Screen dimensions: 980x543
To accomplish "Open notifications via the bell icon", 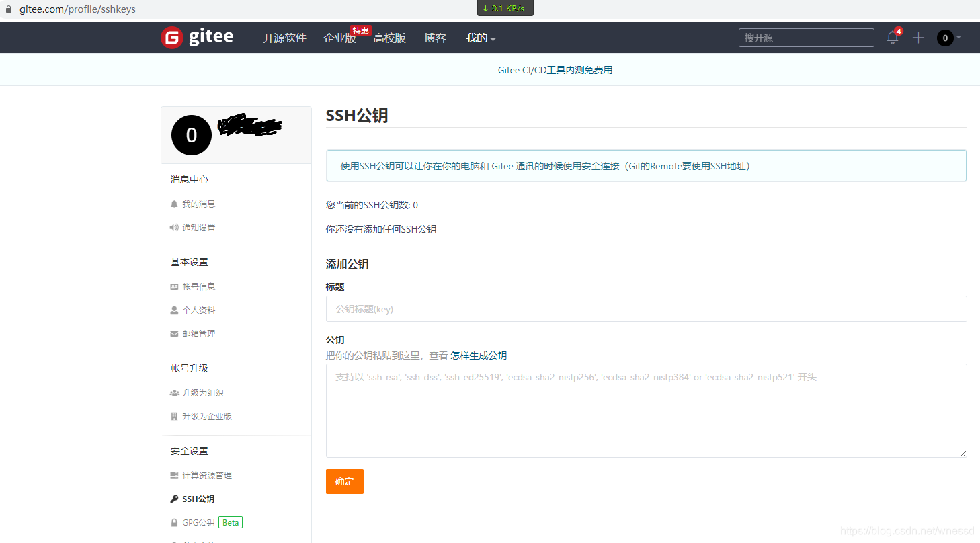I will (x=892, y=38).
